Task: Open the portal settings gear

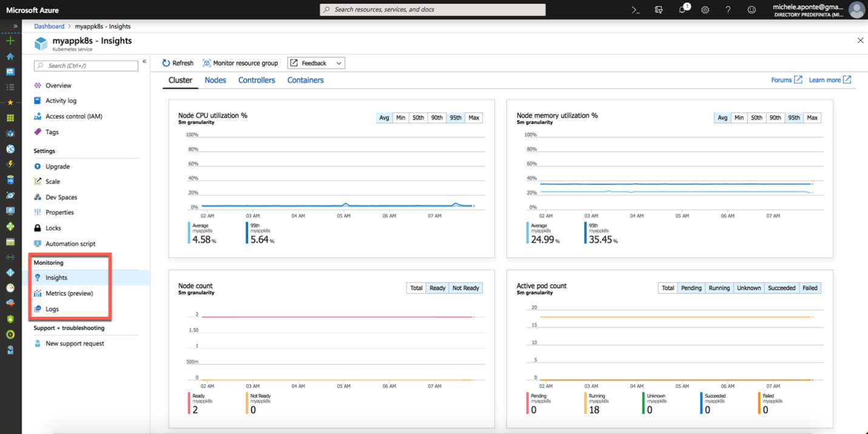Action: tap(704, 10)
